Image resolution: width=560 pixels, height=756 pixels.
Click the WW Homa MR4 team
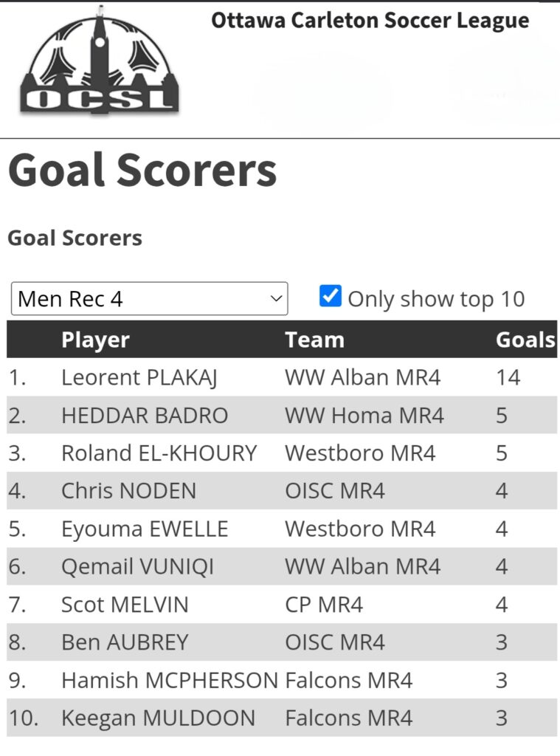click(x=364, y=416)
